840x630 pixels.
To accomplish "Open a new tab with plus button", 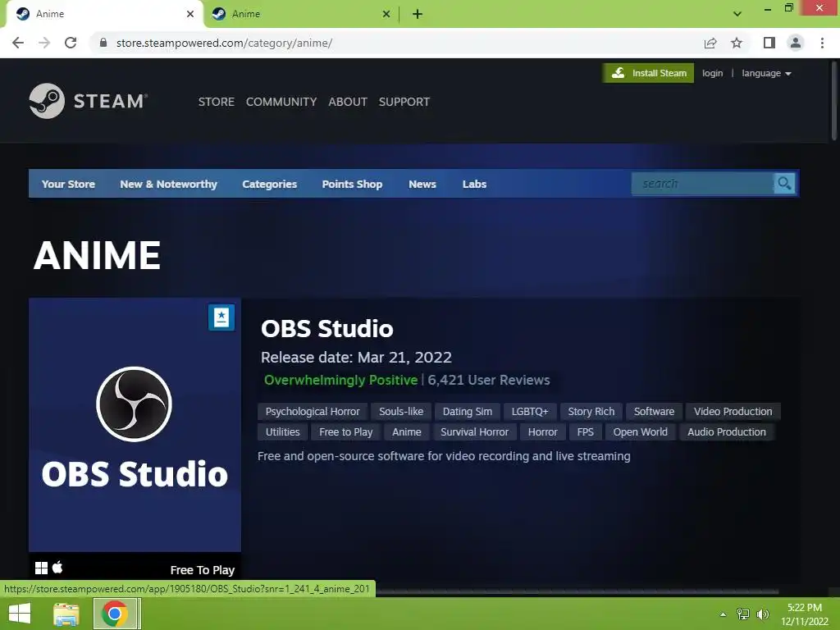I will (418, 14).
